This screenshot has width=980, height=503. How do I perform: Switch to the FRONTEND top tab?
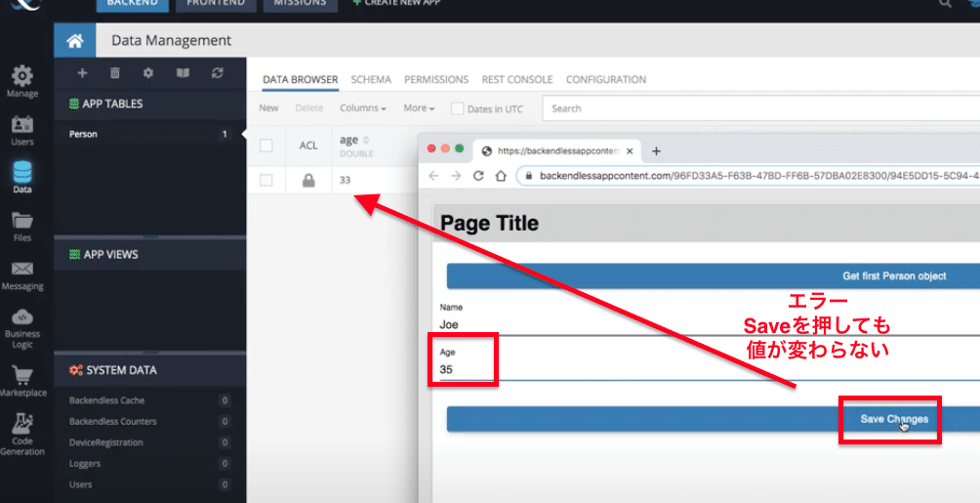216,4
